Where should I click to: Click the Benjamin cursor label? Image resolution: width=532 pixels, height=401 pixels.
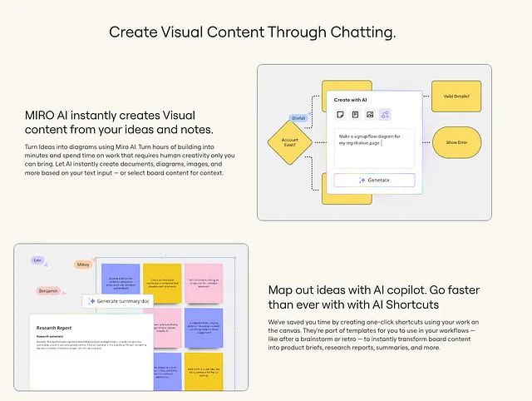point(48,291)
